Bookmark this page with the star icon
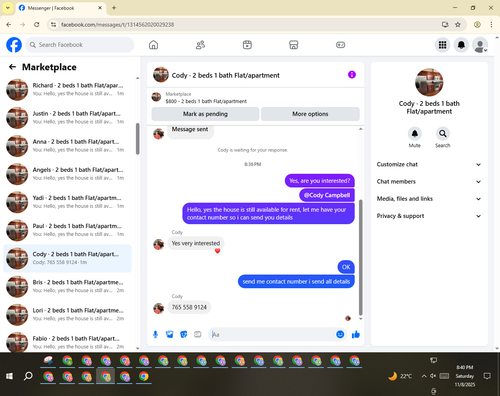Viewport: 500px width, 396px height. tap(458, 24)
